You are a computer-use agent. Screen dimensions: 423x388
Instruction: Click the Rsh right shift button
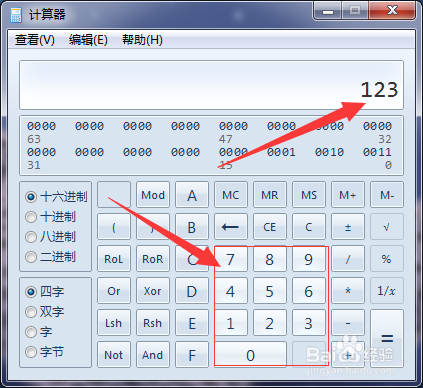pos(153,323)
